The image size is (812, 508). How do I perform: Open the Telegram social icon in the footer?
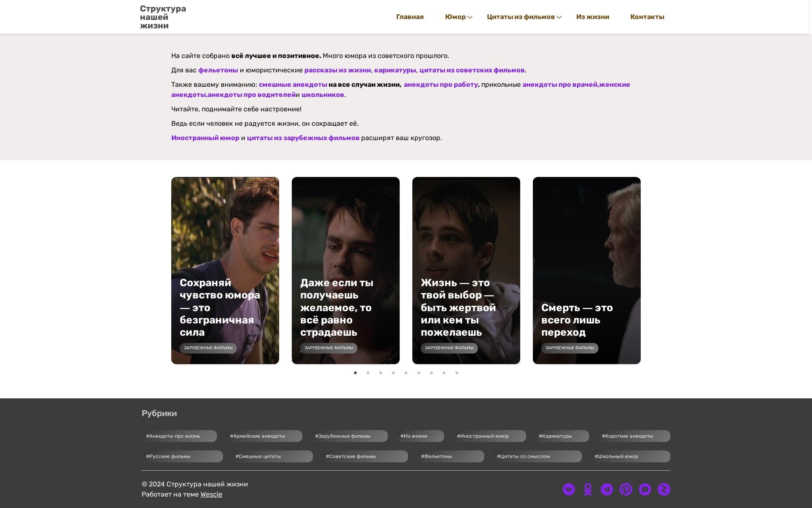[x=607, y=489]
